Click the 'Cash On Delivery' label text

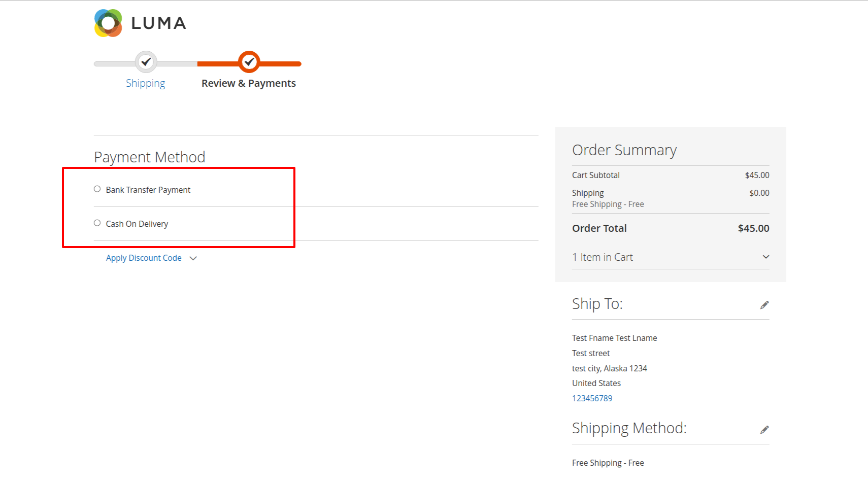[x=137, y=224]
